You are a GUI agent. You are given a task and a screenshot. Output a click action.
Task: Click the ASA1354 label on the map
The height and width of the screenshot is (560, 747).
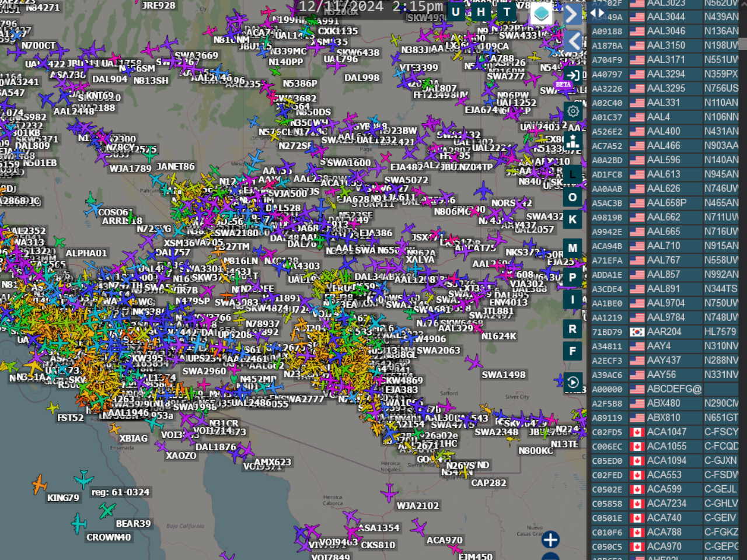point(379,528)
